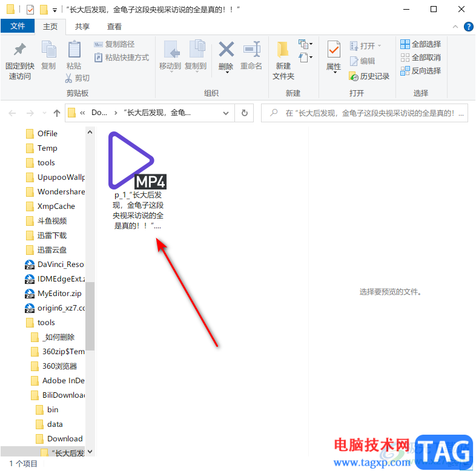The width and height of the screenshot is (476, 471).
Task: Select the Temp folder in tree
Action: [x=42, y=148]
